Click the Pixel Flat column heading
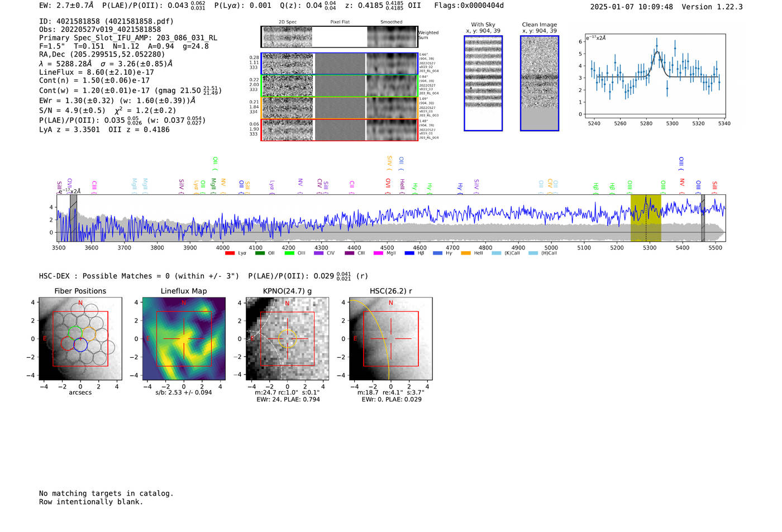The image size is (782, 532). point(340,22)
